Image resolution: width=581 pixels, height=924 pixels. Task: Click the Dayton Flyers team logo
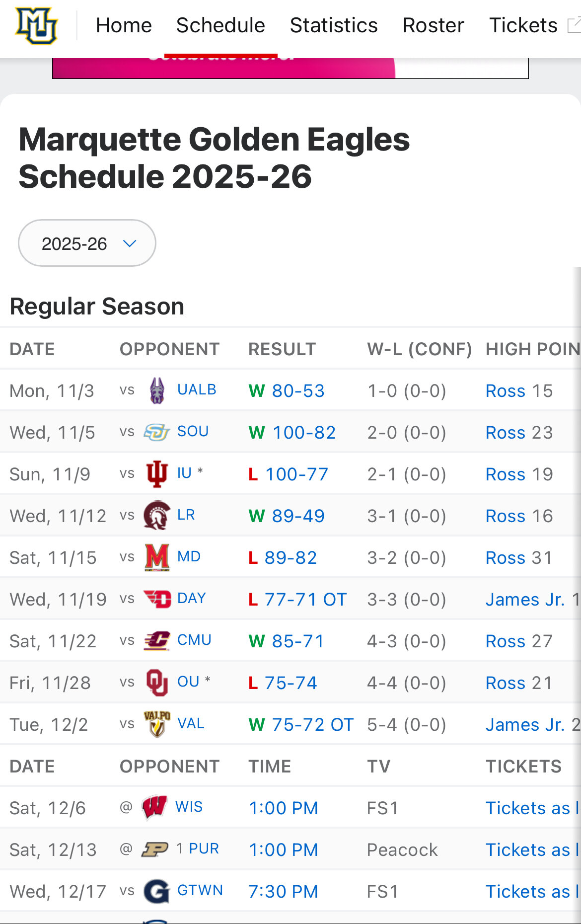point(157,599)
